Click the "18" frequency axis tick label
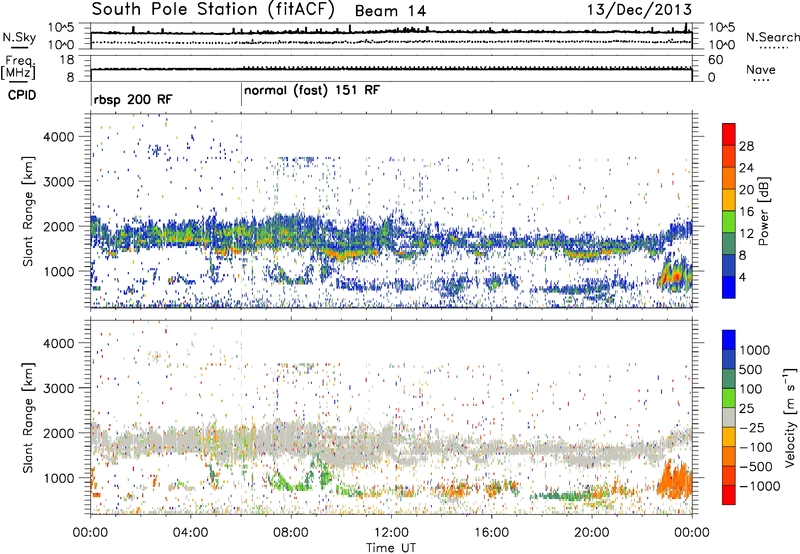Screen dimensions: 800x554 point(67,60)
